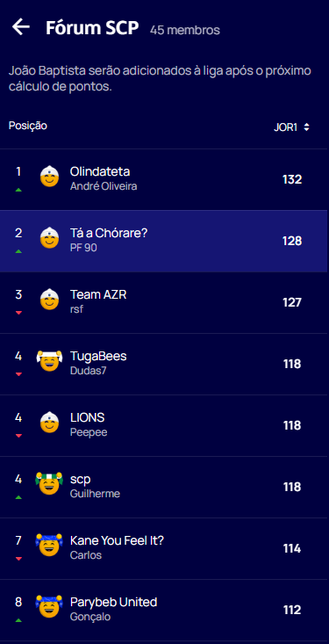Viewport: 329px width, 644px height.
Task: Click the Fórum SCP league title
Action: [92, 28]
